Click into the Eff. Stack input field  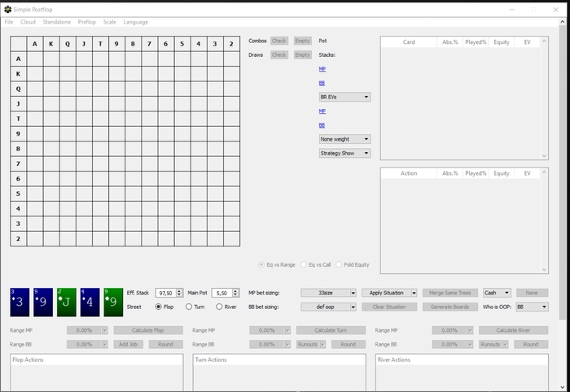(166, 293)
